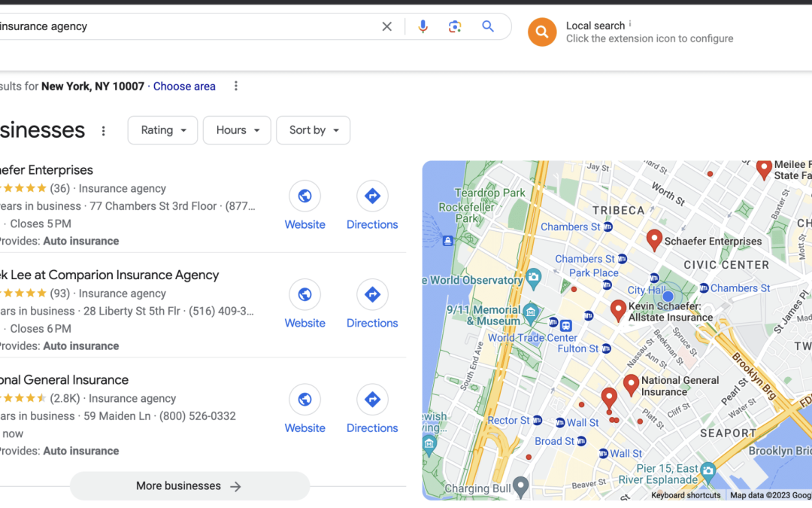
Task: Expand the Hours filter dropdown
Action: (237, 130)
